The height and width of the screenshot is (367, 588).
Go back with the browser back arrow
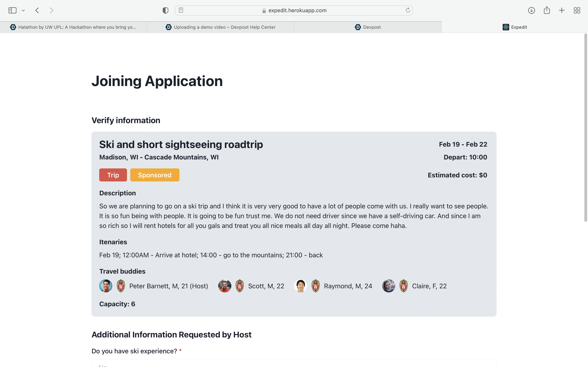click(x=37, y=10)
